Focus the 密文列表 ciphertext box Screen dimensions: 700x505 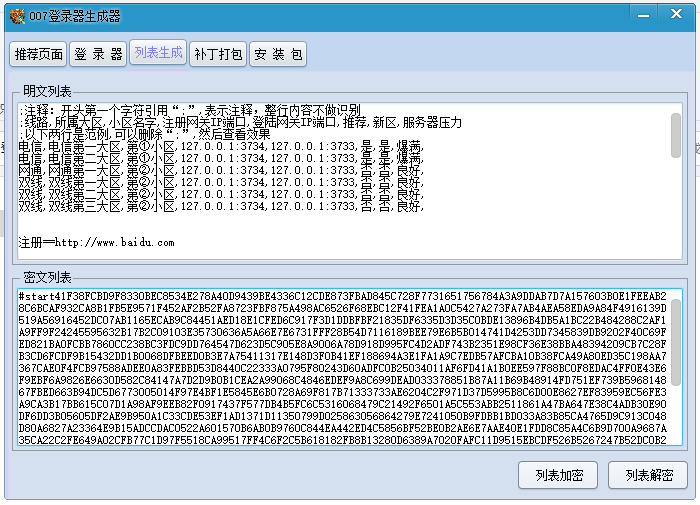click(340, 370)
